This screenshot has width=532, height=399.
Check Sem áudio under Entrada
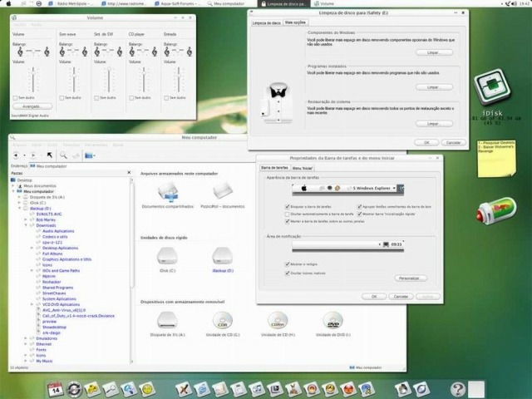[166, 98]
